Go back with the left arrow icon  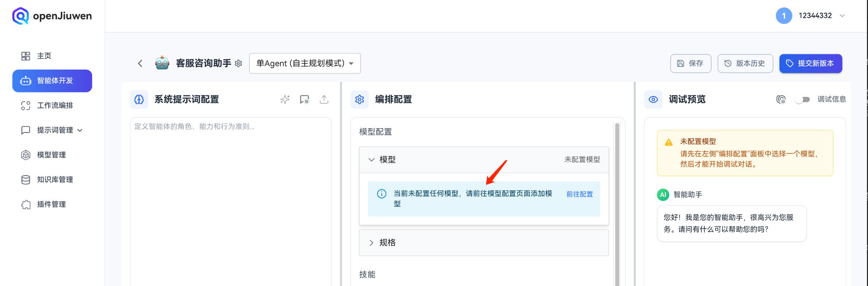tap(140, 63)
